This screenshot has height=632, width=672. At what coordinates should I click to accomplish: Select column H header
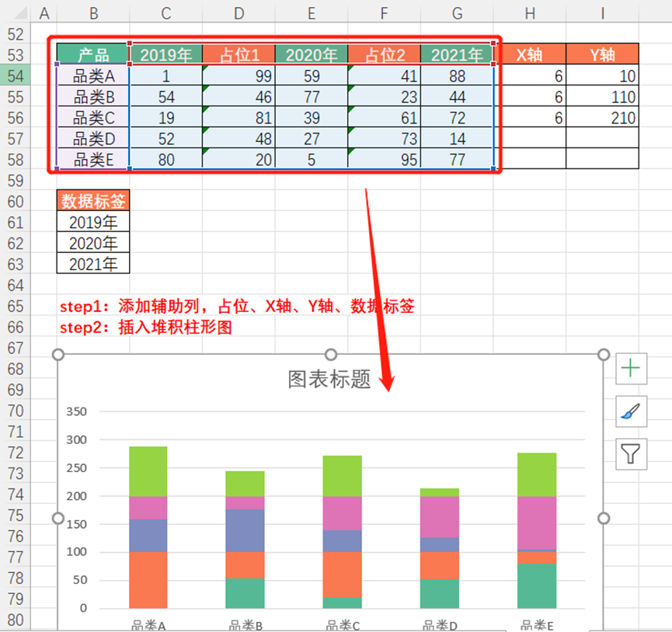(x=530, y=13)
